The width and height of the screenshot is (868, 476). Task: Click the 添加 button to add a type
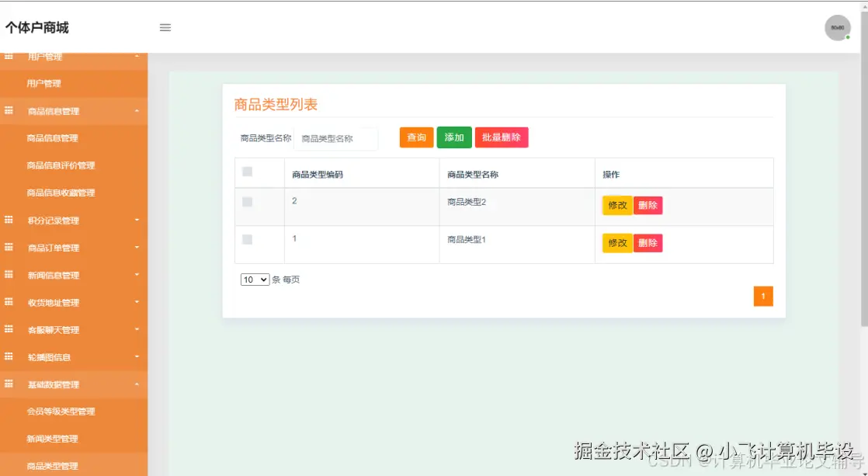point(454,137)
